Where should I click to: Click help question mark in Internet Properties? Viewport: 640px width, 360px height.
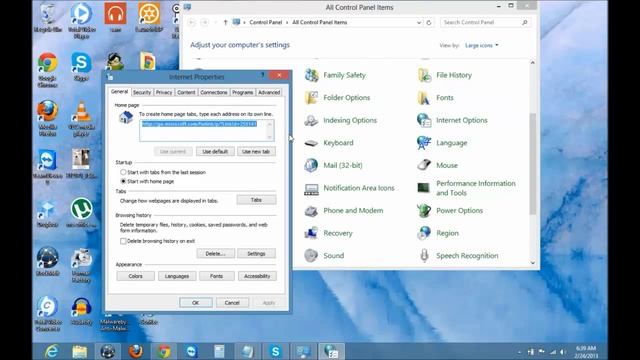click(x=262, y=75)
